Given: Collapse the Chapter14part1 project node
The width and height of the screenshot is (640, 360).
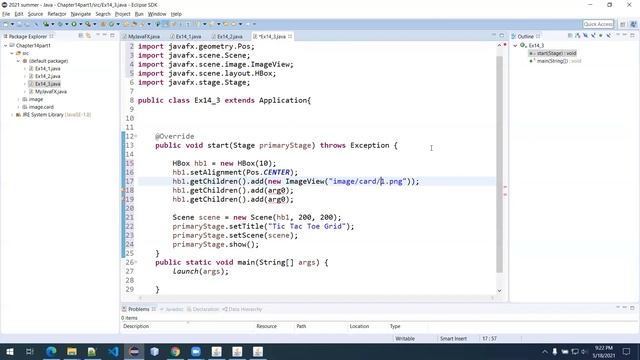Looking at the screenshot, I should click(6, 46).
